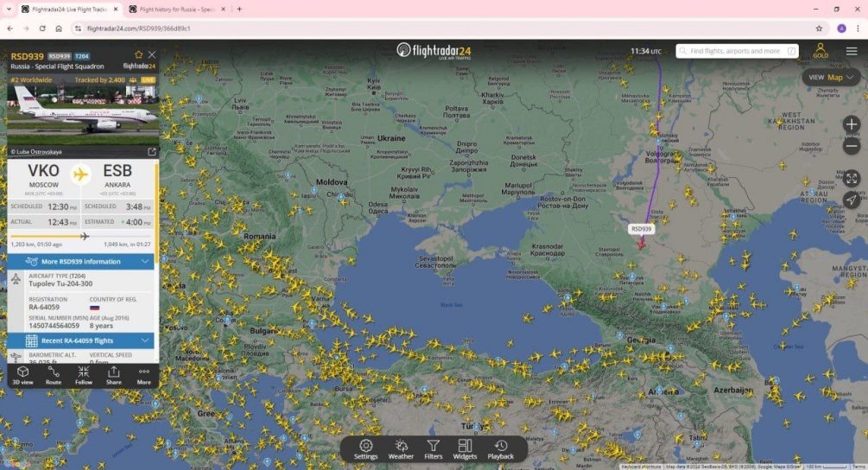Image resolution: width=868 pixels, height=470 pixels.
Task: Click the T204 aircraft type badge
Action: tap(82, 56)
